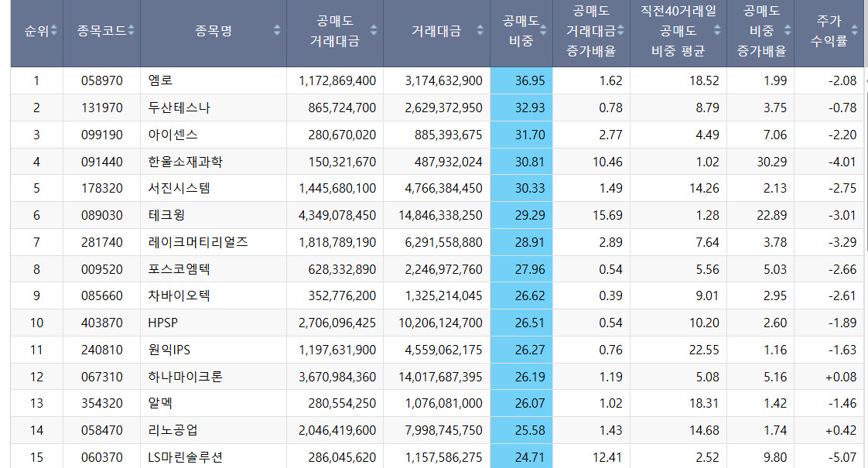Sort by 직전40거래일 공매도 비중 평균 arrows

pos(717,30)
